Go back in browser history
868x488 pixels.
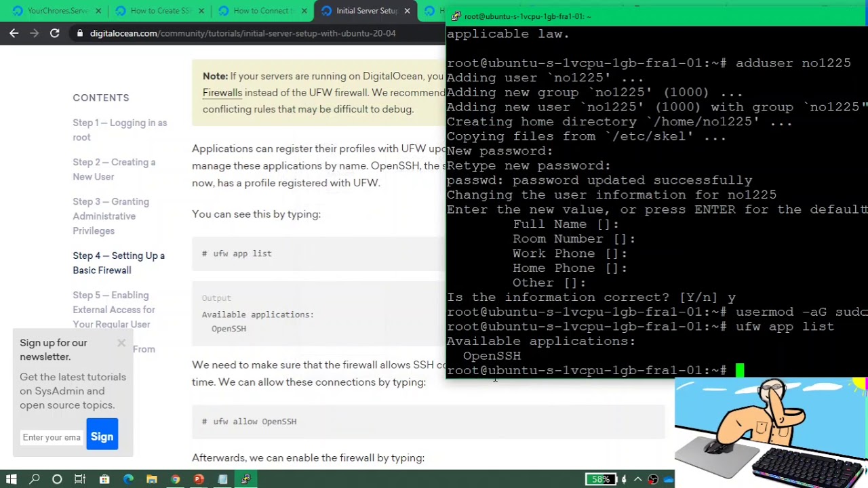(x=14, y=33)
